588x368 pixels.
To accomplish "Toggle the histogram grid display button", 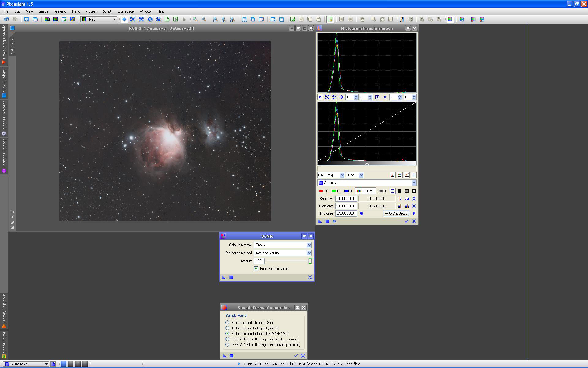I will click(x=414, y=175).
